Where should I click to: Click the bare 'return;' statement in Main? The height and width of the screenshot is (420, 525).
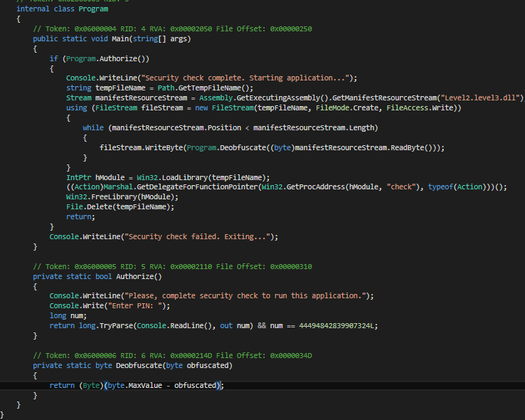point(80,217)
